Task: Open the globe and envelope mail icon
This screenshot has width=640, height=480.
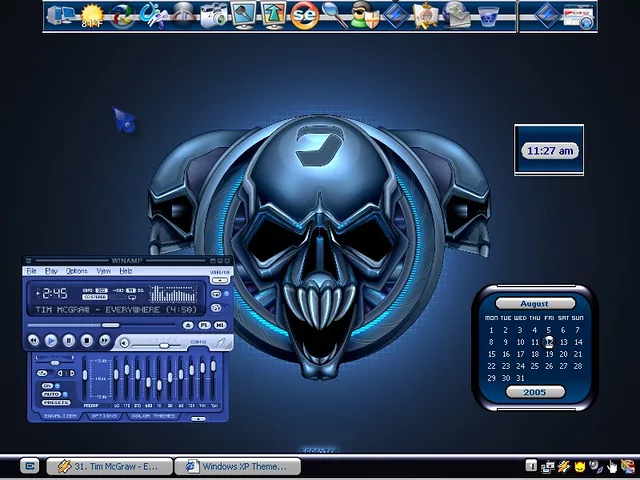Action: tap(456, 16)
